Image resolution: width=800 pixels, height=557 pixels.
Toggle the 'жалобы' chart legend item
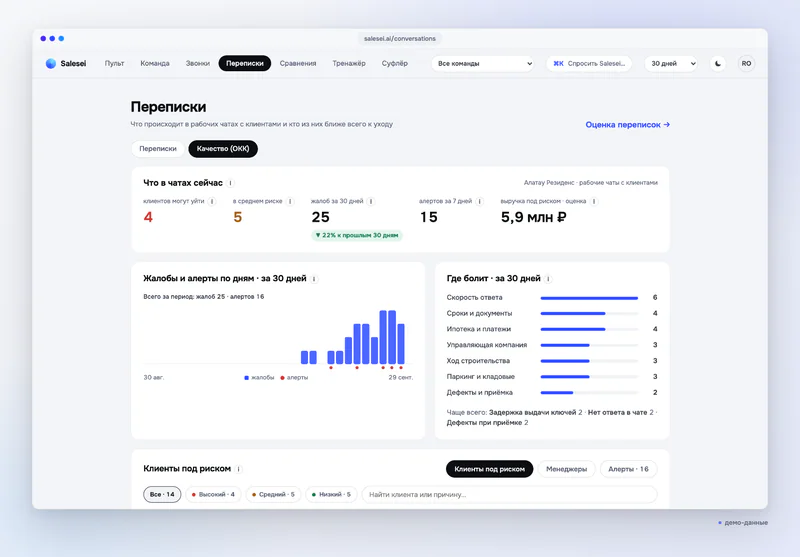point(259,377)
